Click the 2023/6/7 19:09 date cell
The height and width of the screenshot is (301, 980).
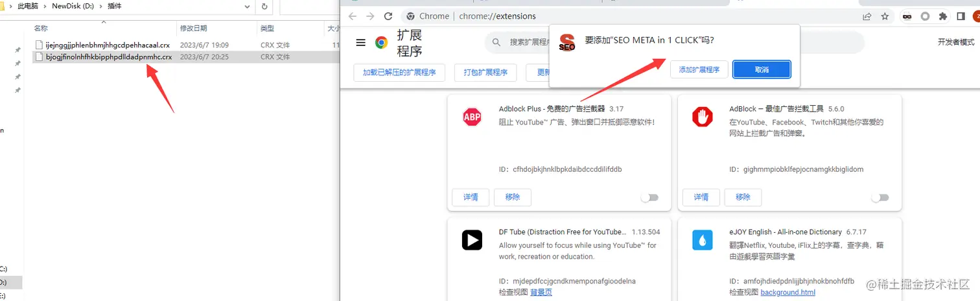pyautogui.click(x=204, y=45)
